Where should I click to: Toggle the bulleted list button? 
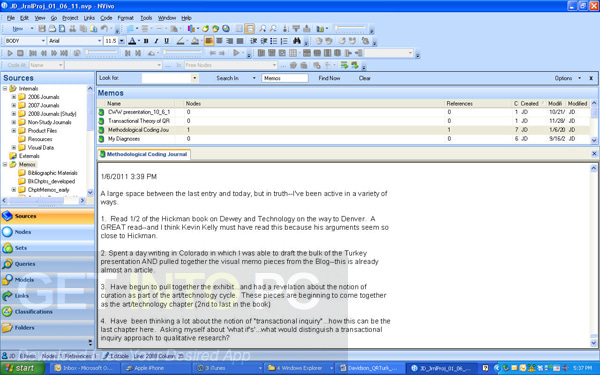pyautogui.click(x=274, y=41)
